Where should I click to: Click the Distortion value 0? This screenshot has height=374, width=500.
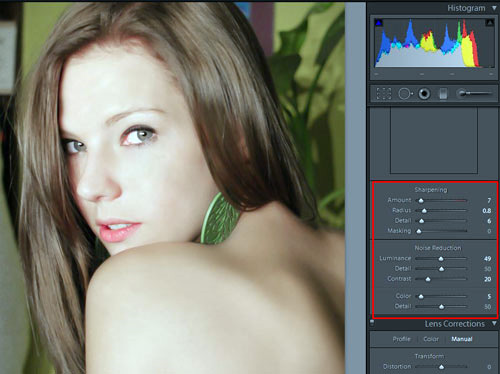489,367
